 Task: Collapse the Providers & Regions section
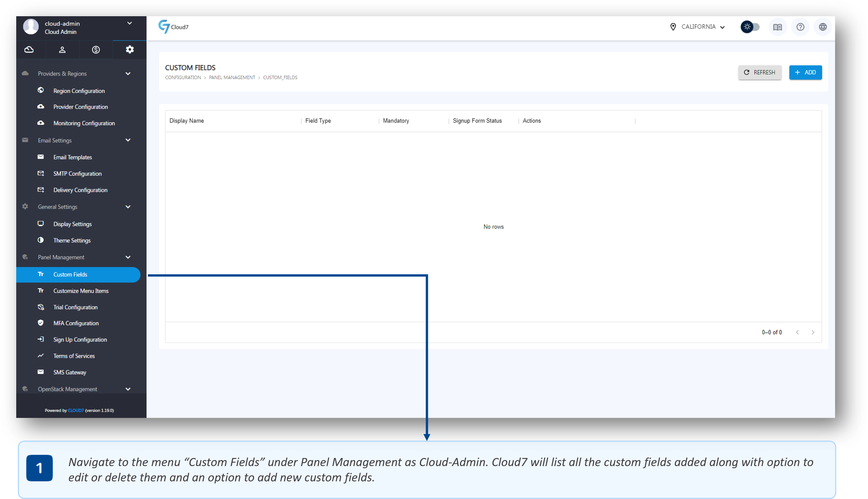(x=128, y=74)
